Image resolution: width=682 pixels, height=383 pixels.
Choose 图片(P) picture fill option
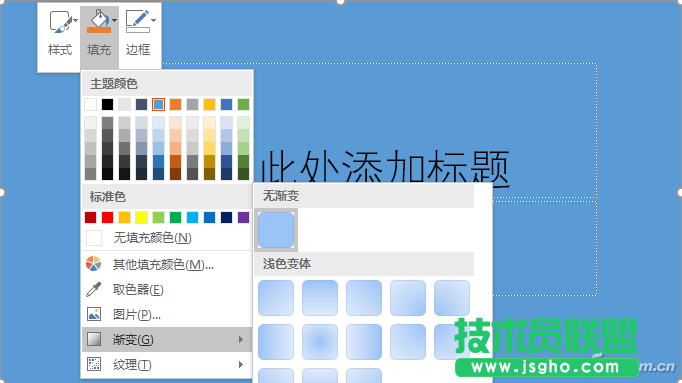point(166,314)
